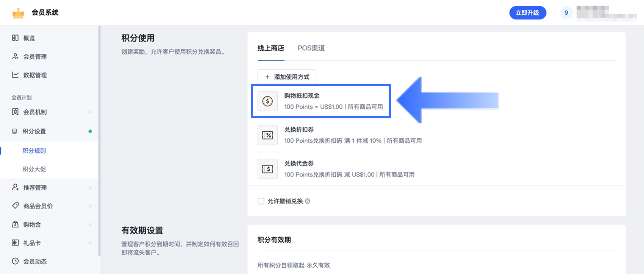Click the 添加使用方式 button
The height and width of the screenshot is (274, 644).
pyautogui.click(x=287, y=77)
